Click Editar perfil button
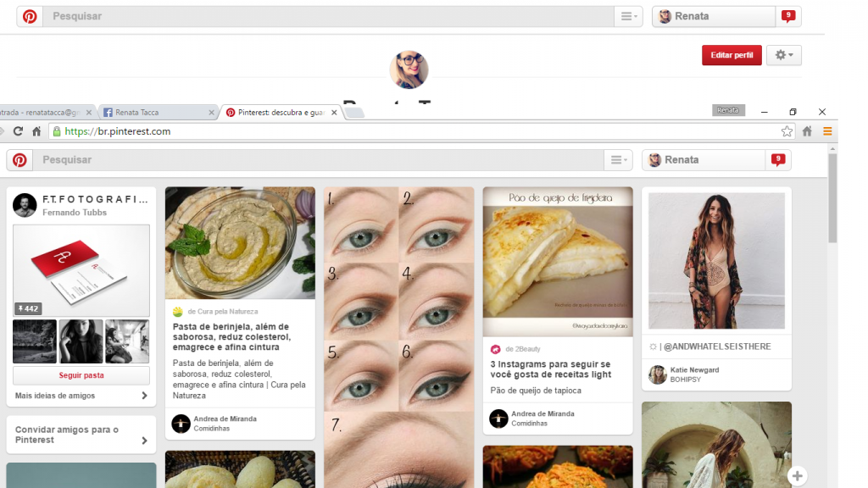The image size is (868, 488). (732, 55)
